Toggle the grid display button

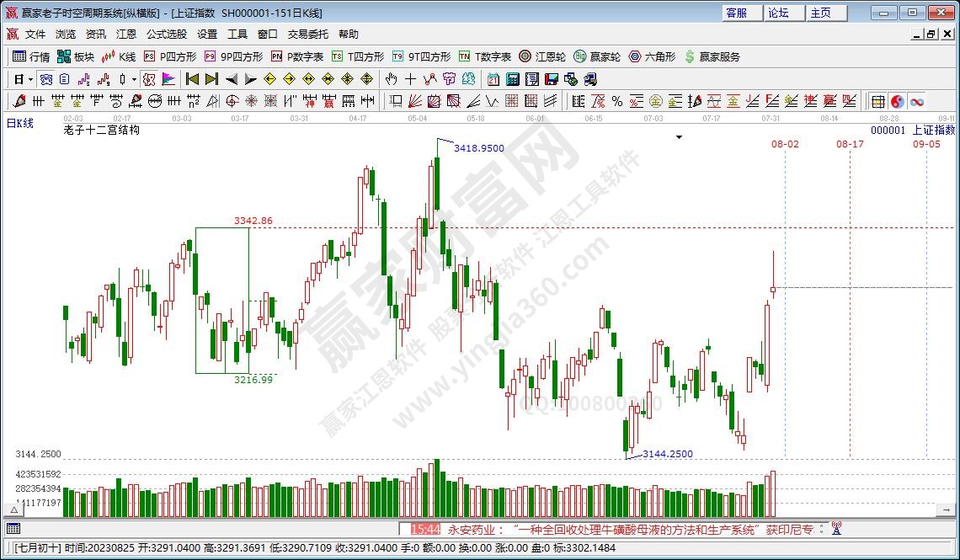878,101
